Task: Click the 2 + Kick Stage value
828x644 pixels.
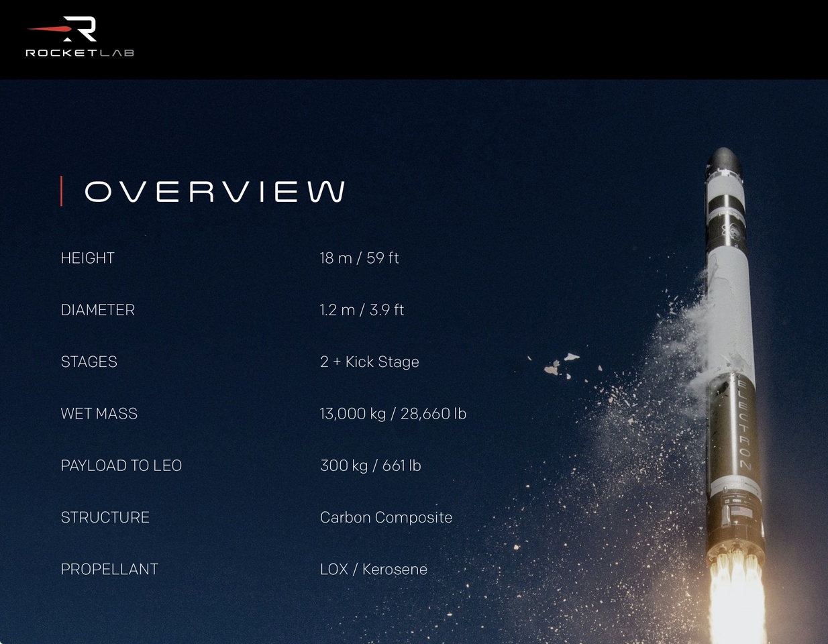Action: 369,362
